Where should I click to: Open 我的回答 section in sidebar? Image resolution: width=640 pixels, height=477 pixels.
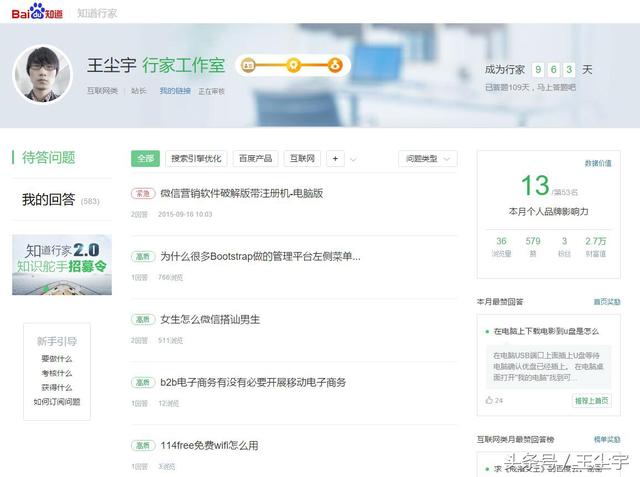pos(61,200)
